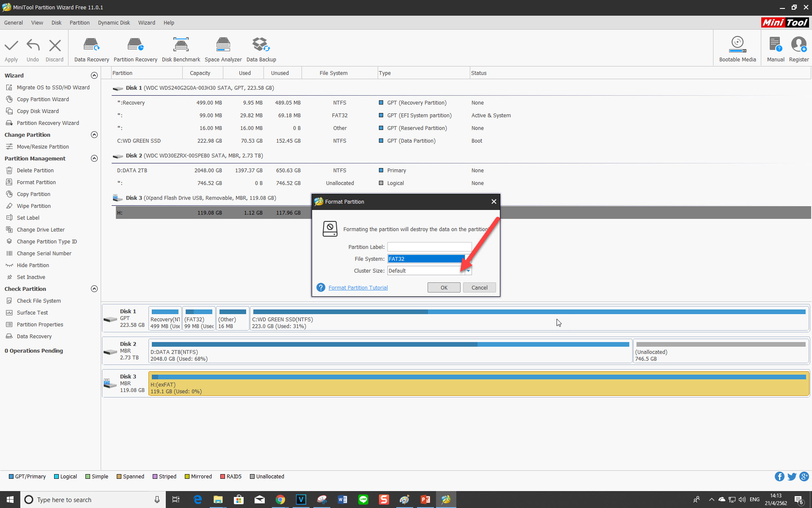812x508 pixels.
Task: Open Windows Start menu
Action: (x=10, y=500)
